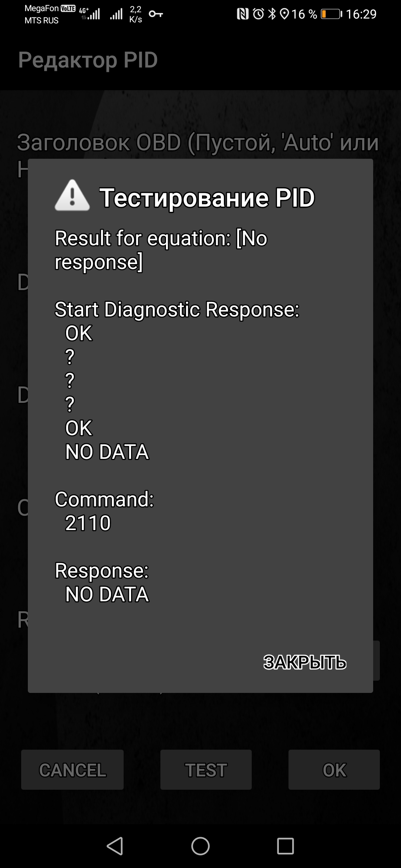
Task: Tap the location pin status icon
Action: coord(284,14)
